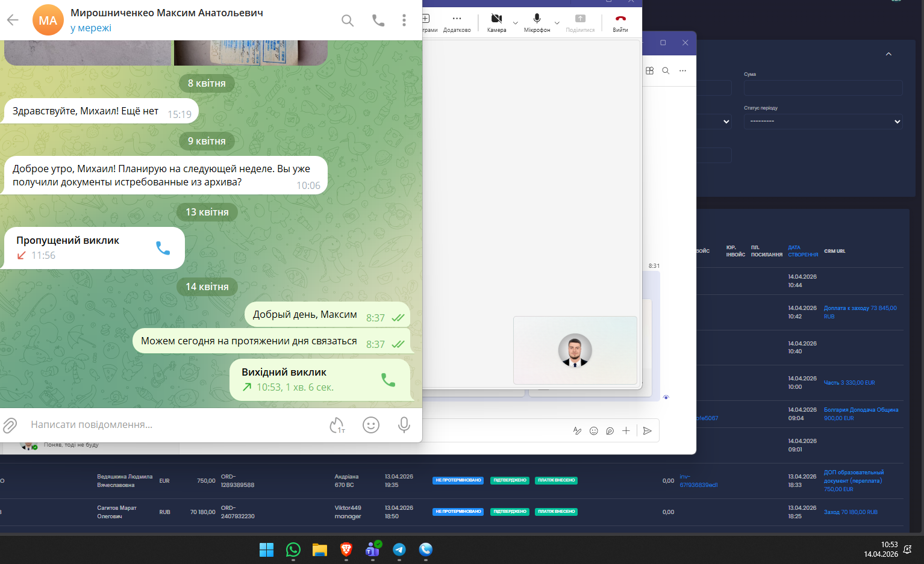Open link Доплата к заходу 73 845,00 RUB
This screenshot has width=924, height=564.
coord(860,312)
